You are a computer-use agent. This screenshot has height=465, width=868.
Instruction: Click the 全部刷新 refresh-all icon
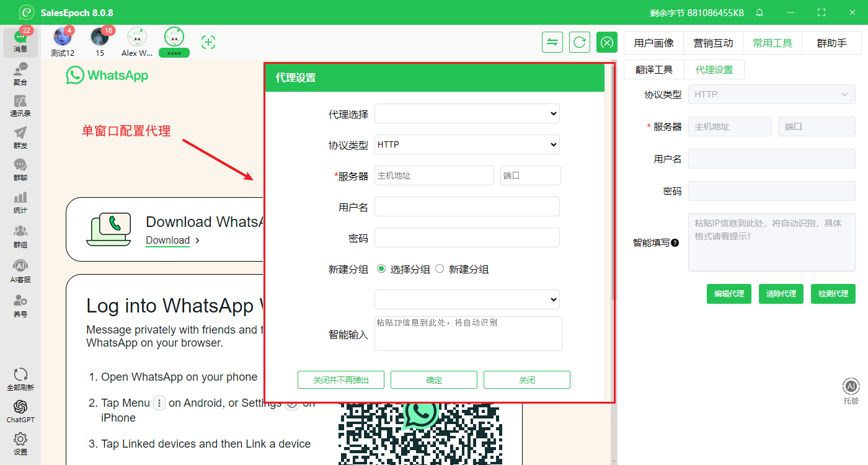[20, 379]
